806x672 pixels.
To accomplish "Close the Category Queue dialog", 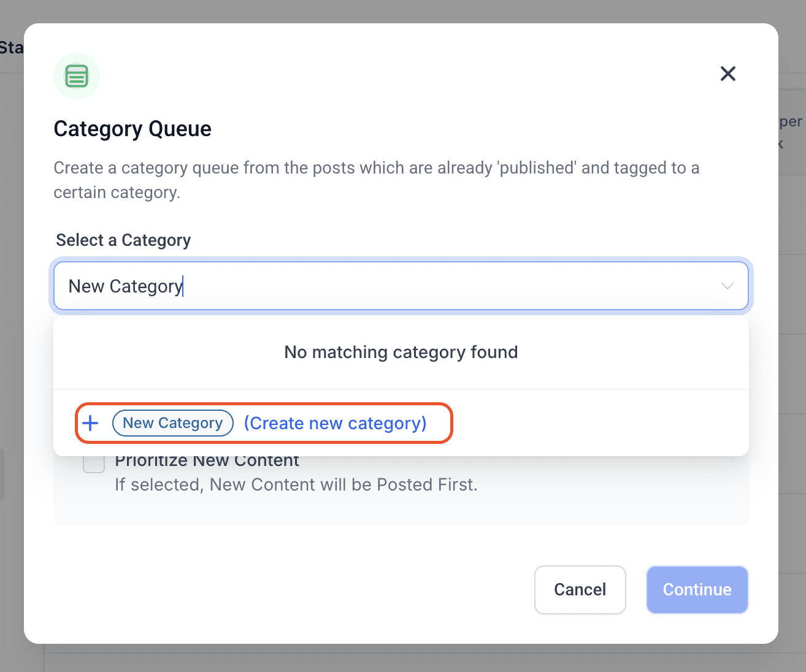I will (x=727, y=74).
